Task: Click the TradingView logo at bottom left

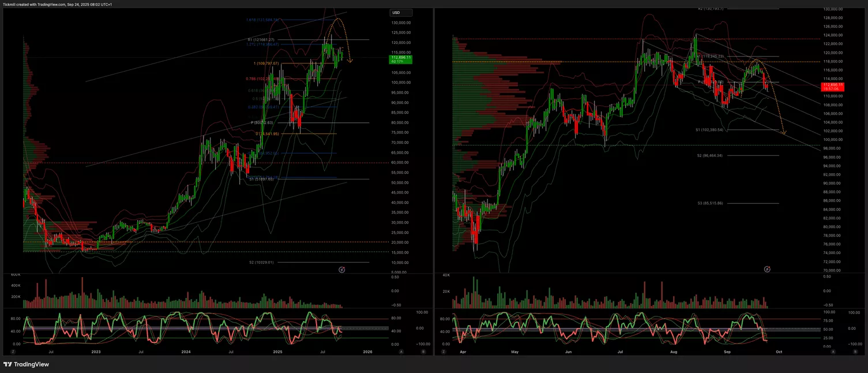Action: [26, 364]
